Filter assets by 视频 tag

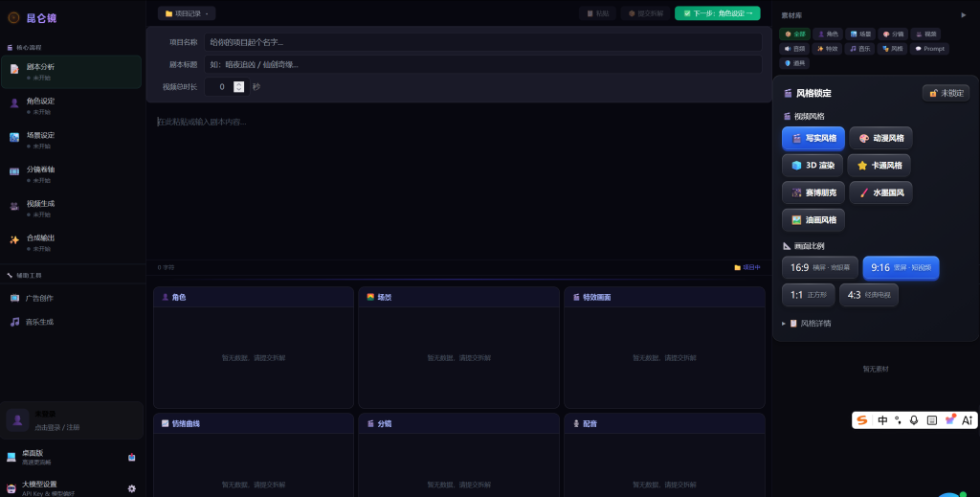pos(925,34)
